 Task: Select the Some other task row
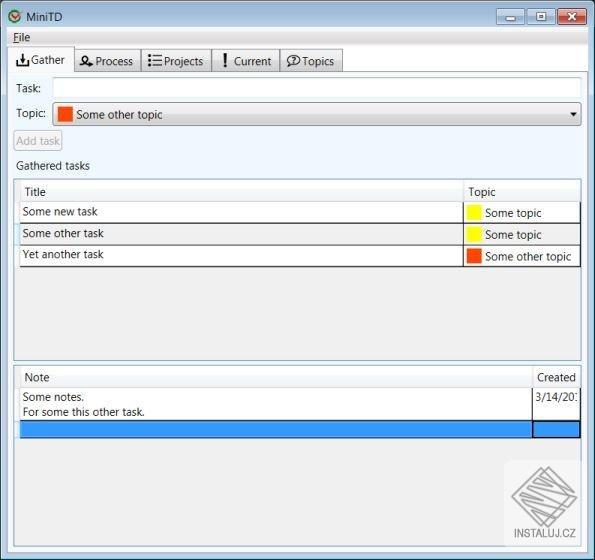point(300,234)
